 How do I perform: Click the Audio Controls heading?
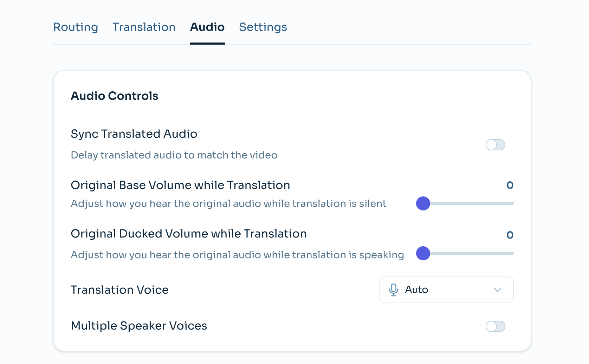click(115, 96)
